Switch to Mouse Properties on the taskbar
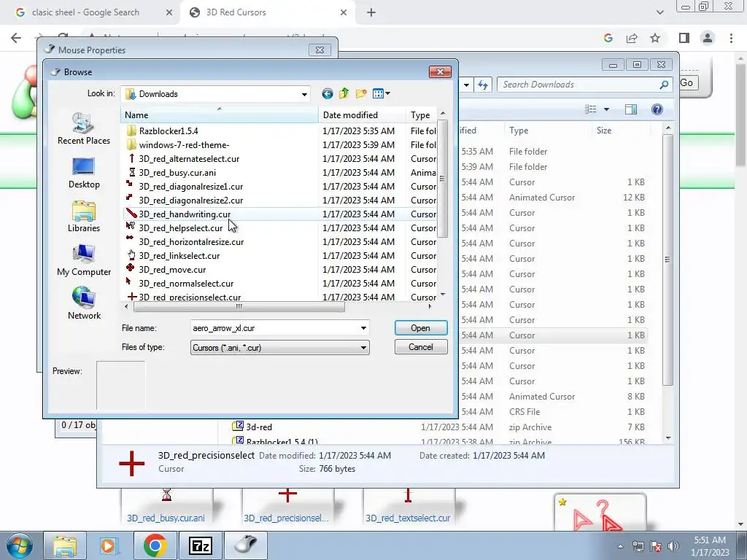 pos(246,545)
